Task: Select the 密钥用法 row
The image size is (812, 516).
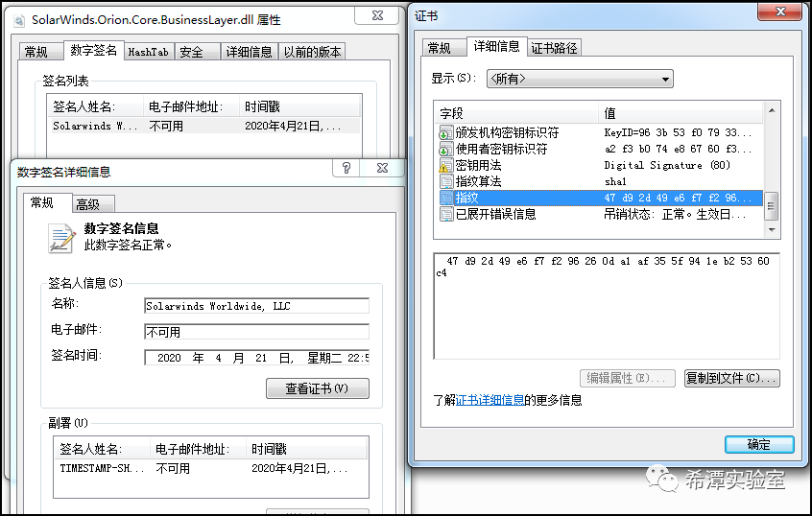Action: [600, 166]
